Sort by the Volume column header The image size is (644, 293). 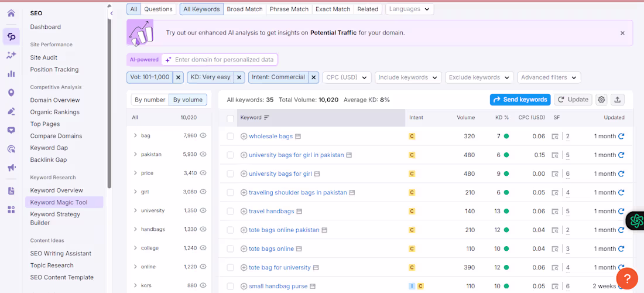point(466,118)
